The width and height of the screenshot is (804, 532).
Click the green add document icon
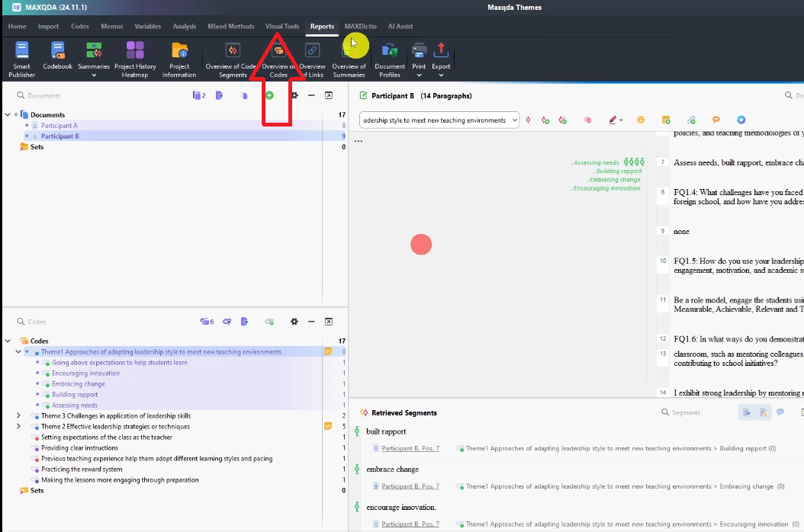[269, 95]
